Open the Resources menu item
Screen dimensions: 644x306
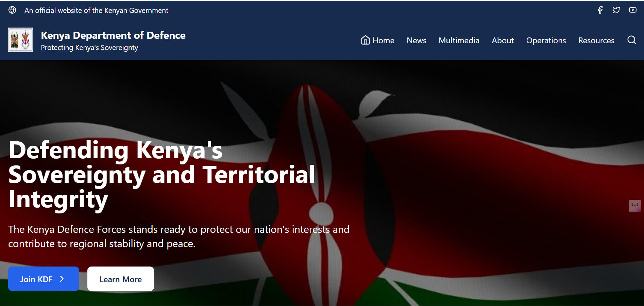[596, 41]
